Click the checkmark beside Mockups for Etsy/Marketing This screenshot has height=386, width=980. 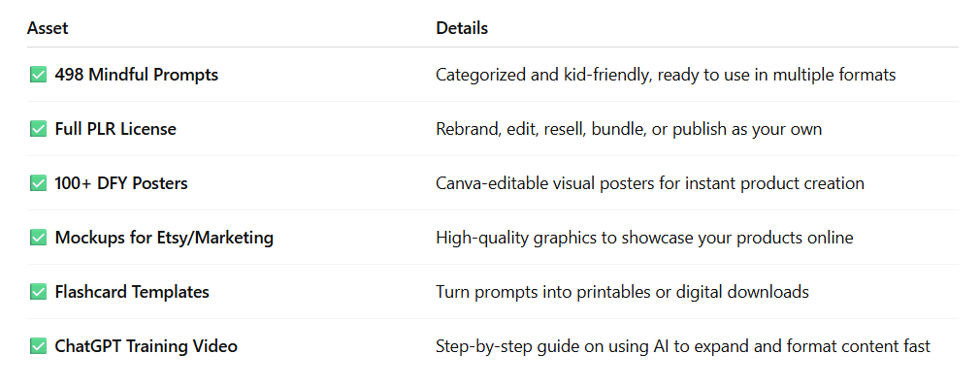coord(38,238)
